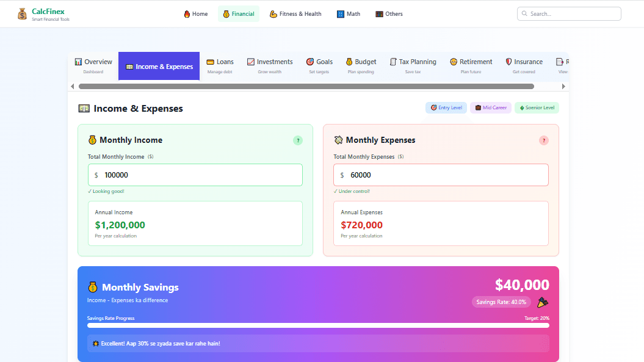Go to the Goals tab
This screenshot has height=362, width=644.
coord(319,66)
